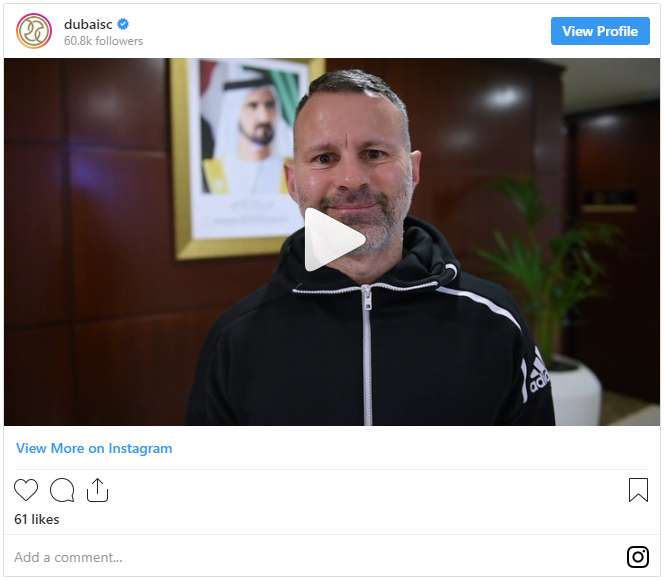The width and height of the screenshot is (664, 580).
Task: Click the Adidas logo on the hoodie sleeve
Action: coord(537,373)
